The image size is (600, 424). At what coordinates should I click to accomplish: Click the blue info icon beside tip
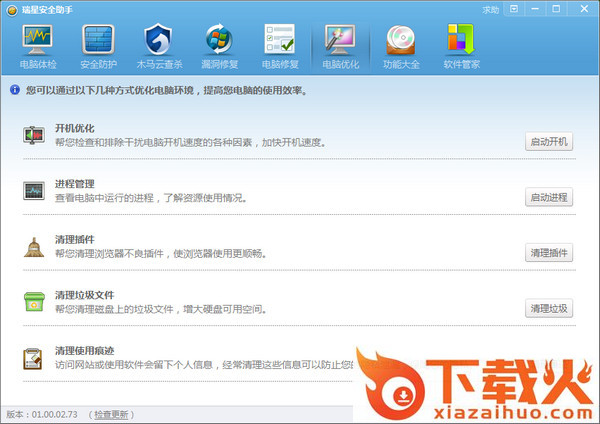click(15, 90)
